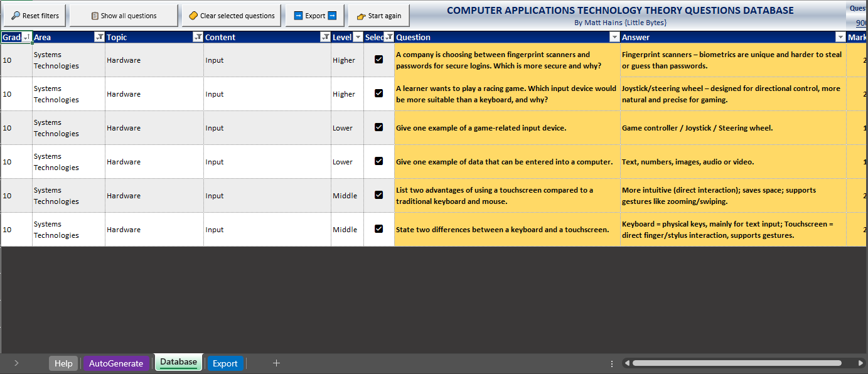This screenshot has height=374, width=868.
Task: Click the Reset filters button
Action: click(x=35, y=16)
